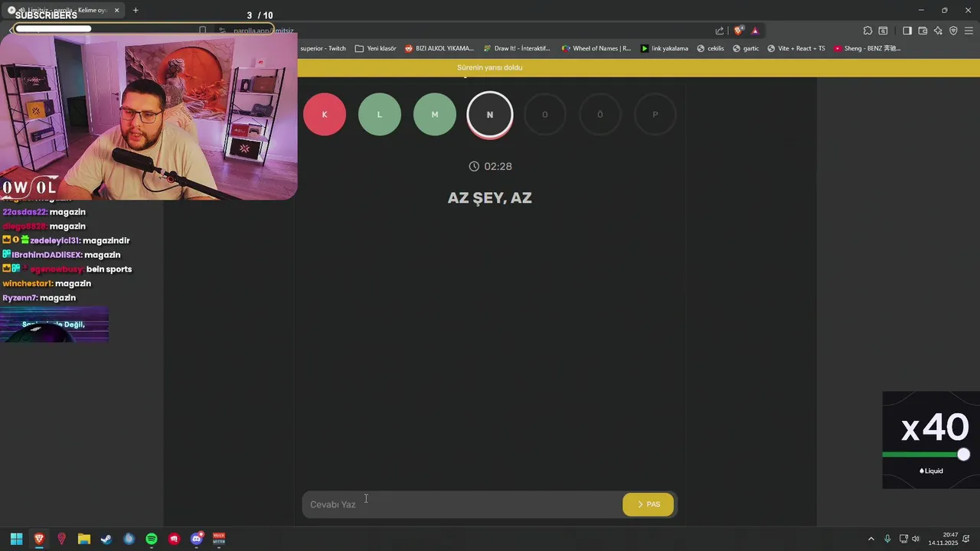This screenshot has width=980, height=551.
Task: Open the cekilis bookmark
Action: click(x=710, y=48)
